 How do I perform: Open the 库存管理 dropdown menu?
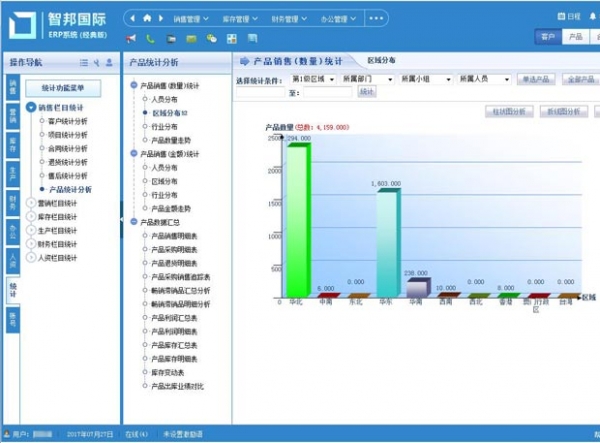tap(240, 18)
